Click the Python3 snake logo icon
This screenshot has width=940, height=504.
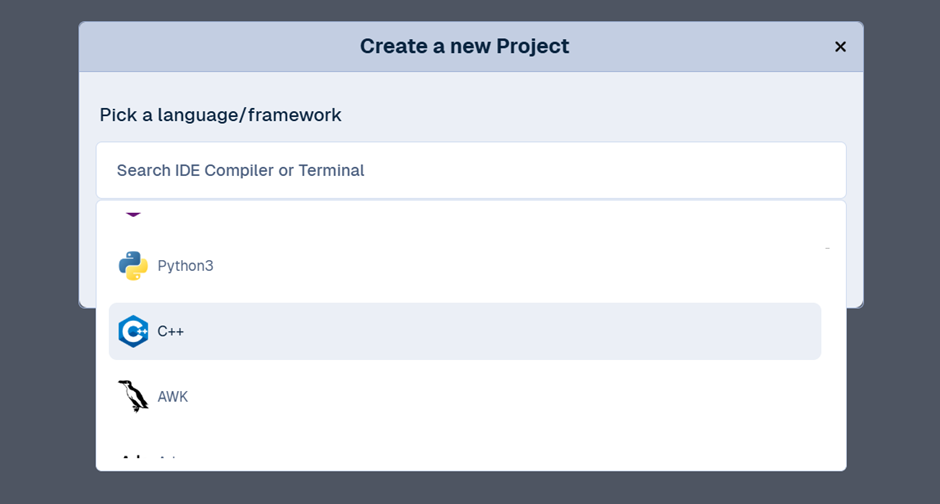[x=133, y=266]
